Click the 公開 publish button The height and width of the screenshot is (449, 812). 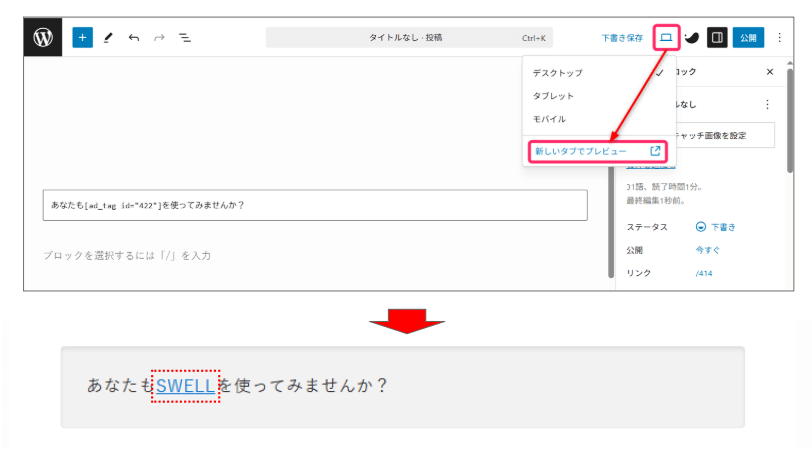point(748,37)
